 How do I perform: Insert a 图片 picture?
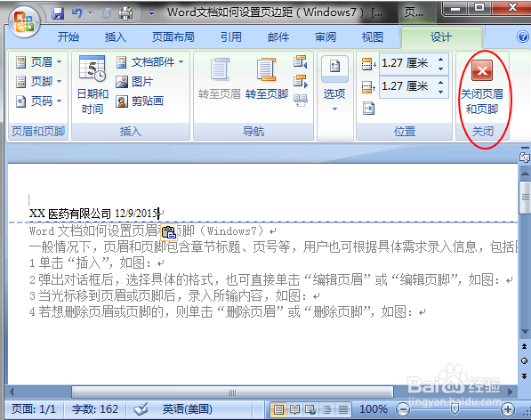[134, 82]
